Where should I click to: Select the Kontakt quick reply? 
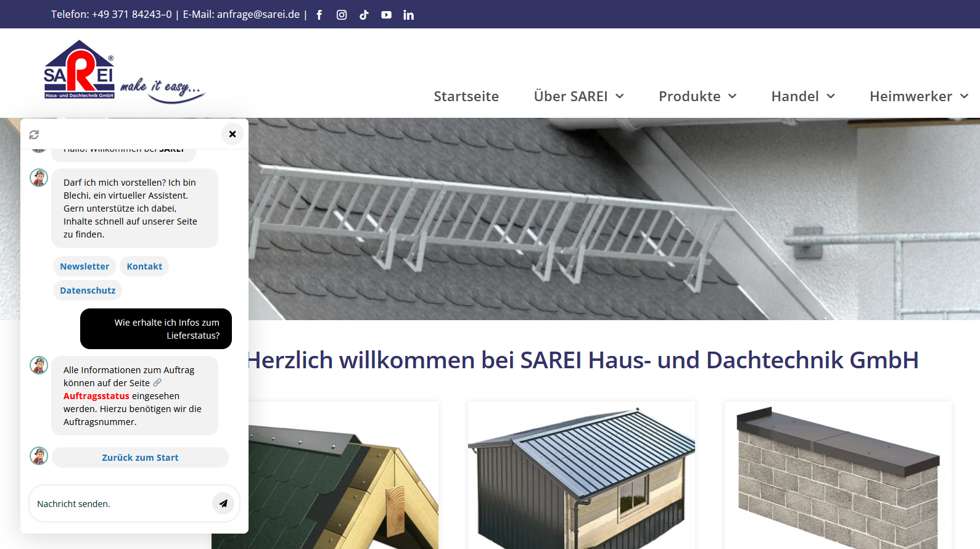pyautogui.click(x=144, y=266)
